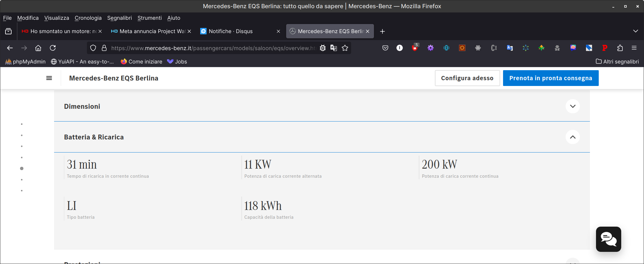Viewport: 644px width, 264px height.
Task: Close the Mercedes-Benz EQS tab
Action: pyautogui.click(x=368, y=31)
